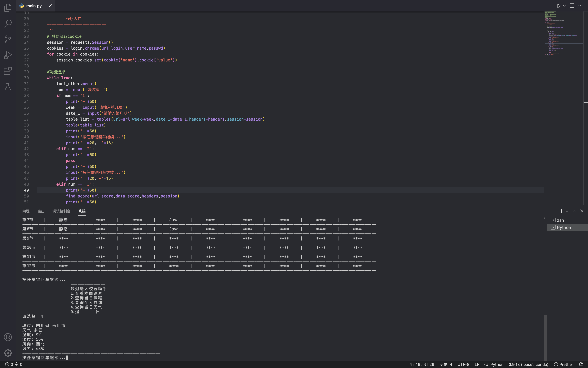
Task: Open the editor more actions menu
Action: (580, 6)
